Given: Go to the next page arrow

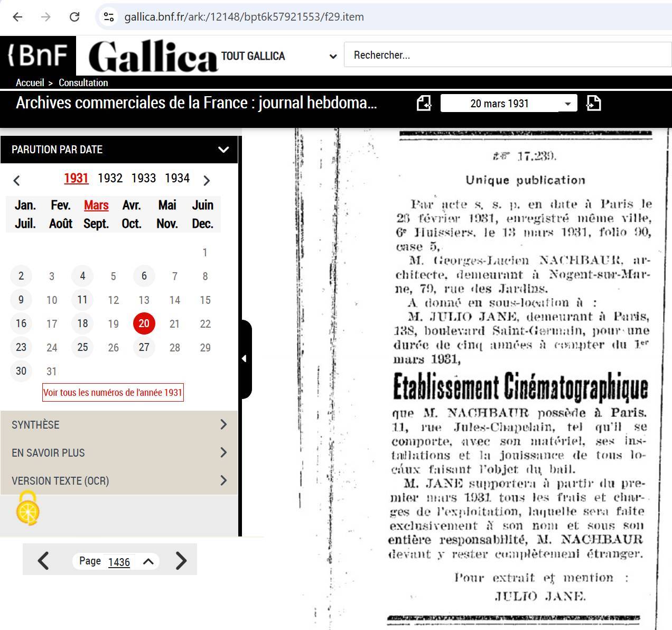Looking at the screenshot, I should pos(181,561).
